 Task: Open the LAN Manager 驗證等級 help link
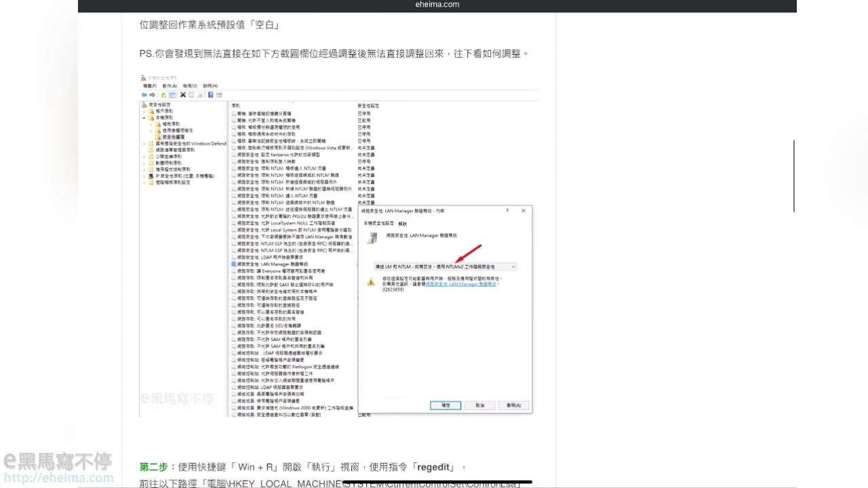click(461, 285)
